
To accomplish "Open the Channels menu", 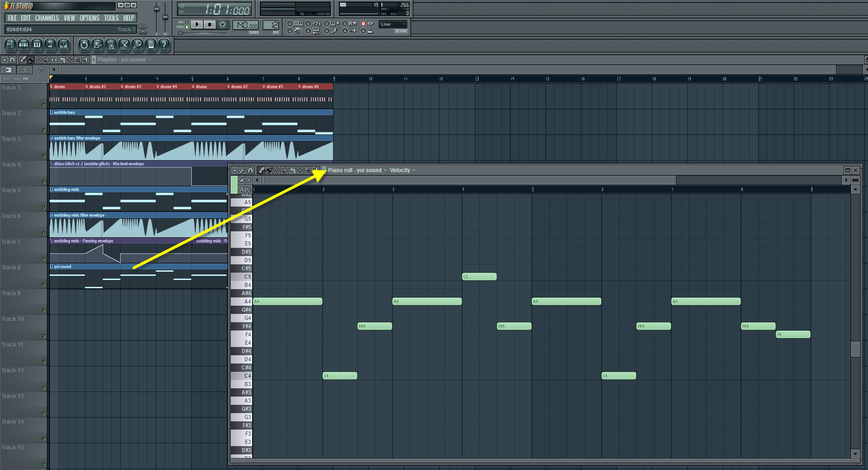I will click(47, 18).
